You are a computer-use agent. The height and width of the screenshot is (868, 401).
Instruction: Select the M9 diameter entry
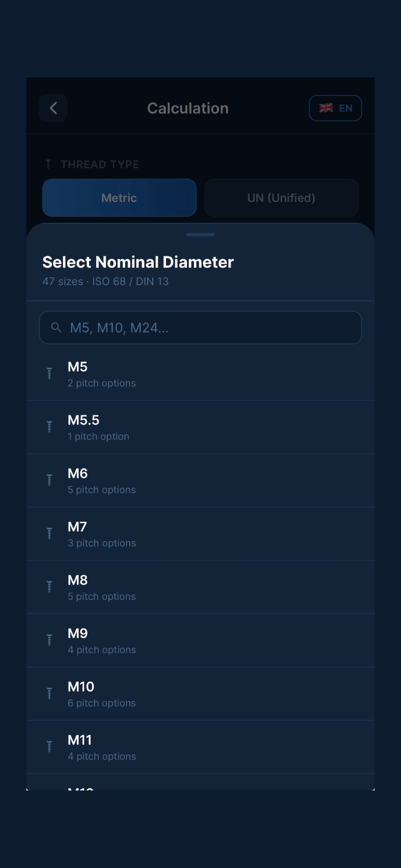[x=200, y=640]
